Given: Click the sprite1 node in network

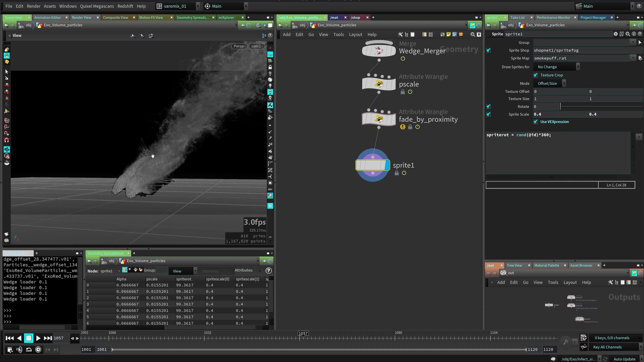Looking at the screenshot, I should click(x=372, y=165).
